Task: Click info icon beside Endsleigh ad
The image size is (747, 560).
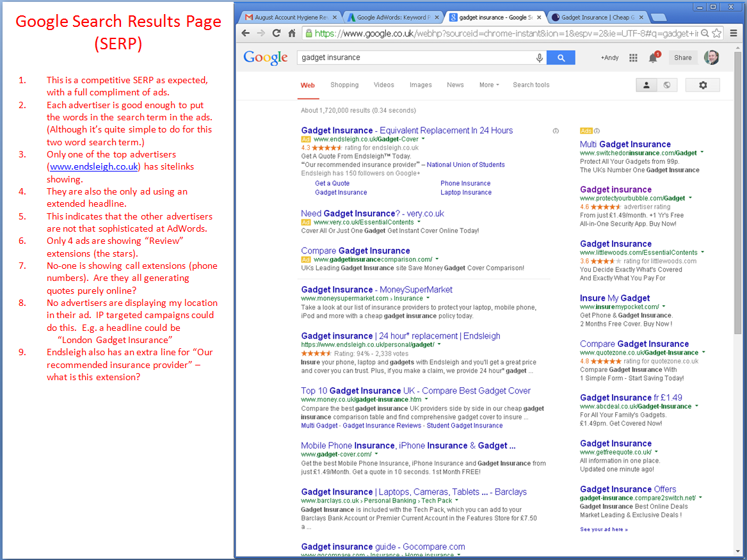Action: (x=556, y=131)
